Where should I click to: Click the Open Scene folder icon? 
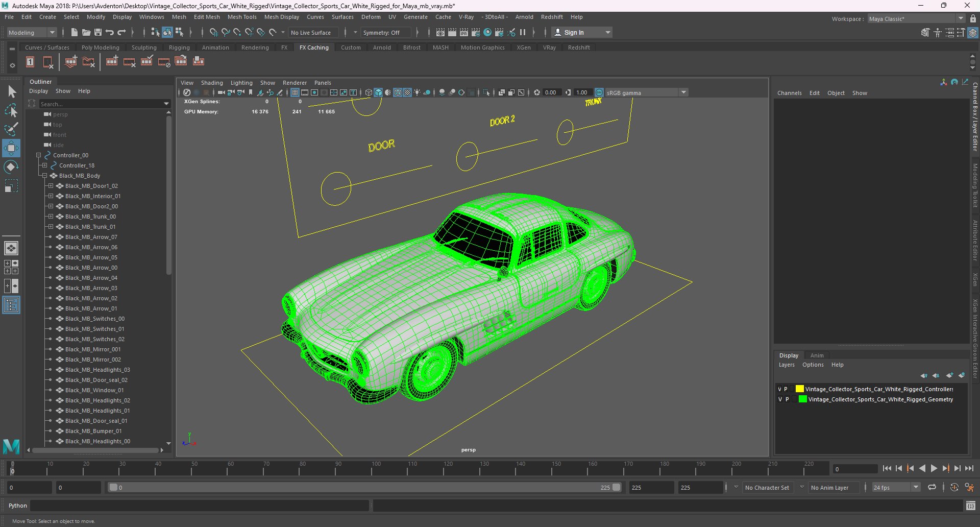pos(86,32)
